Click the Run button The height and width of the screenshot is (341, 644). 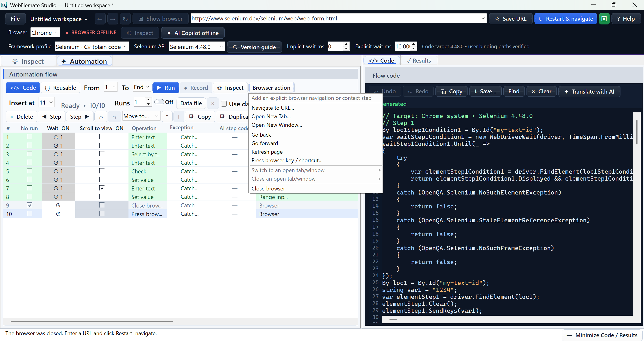166,88
